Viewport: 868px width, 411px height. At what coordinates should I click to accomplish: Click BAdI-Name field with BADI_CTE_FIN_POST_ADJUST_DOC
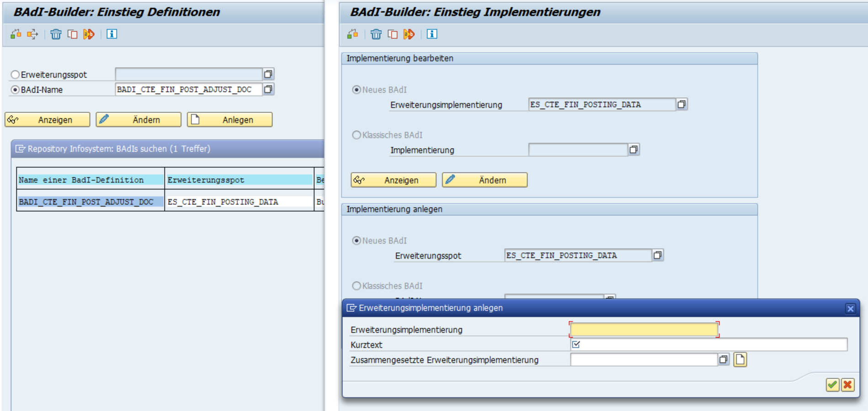click(x=189, y=89)
